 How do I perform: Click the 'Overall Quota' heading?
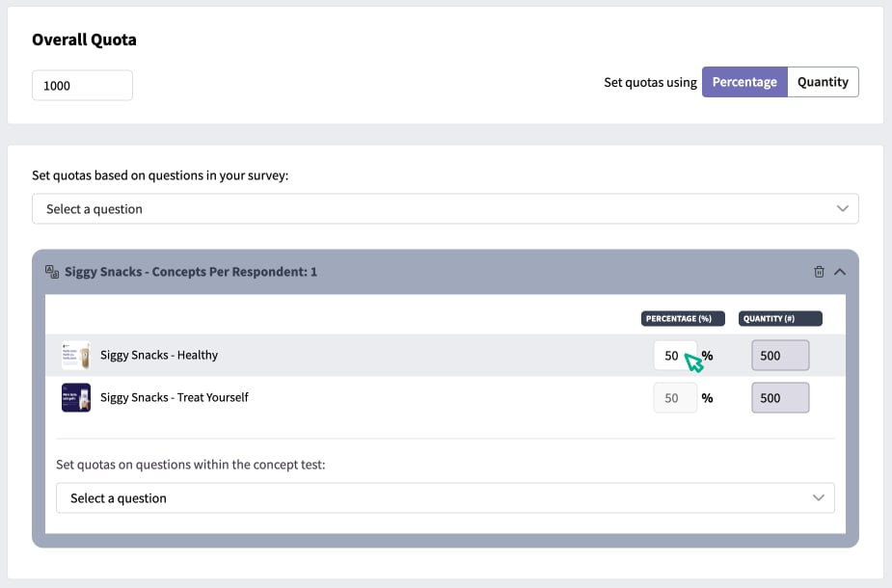point(84,40)
